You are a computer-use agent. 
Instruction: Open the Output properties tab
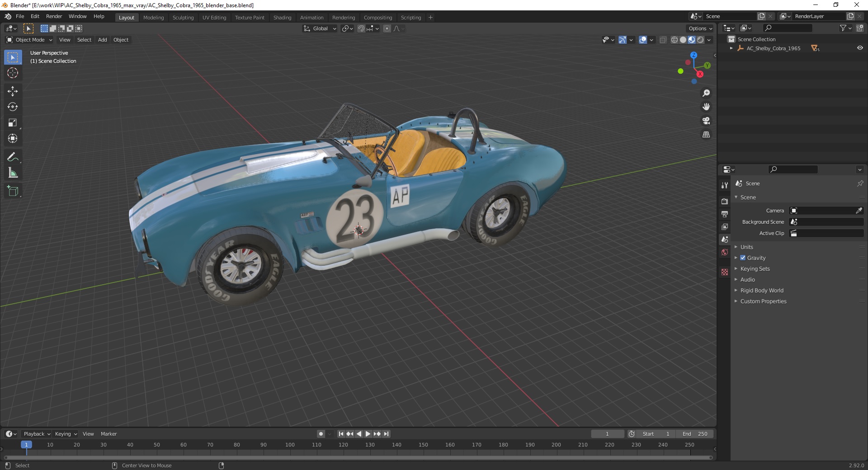click(x=725, y=214)
